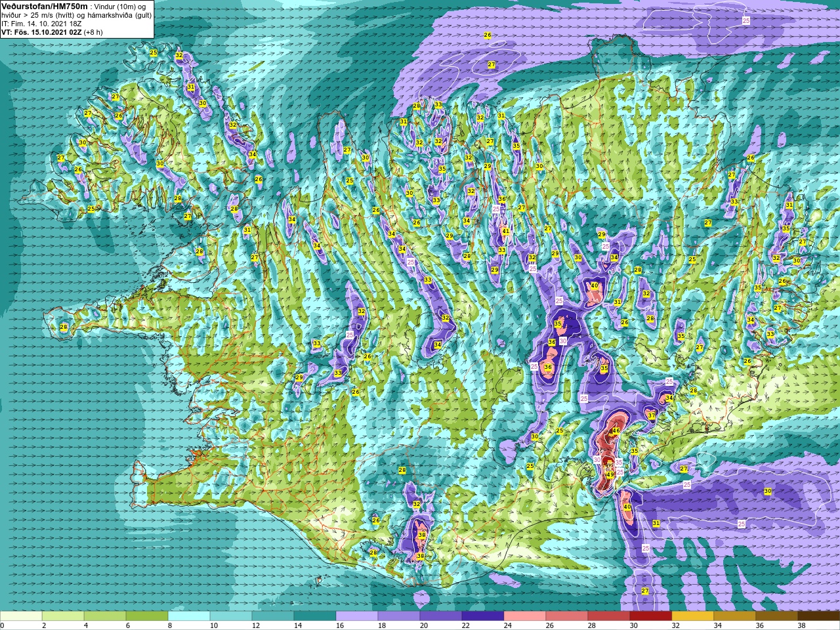Pick the 22–24 m/s dark indigo legend swatch
The image size is (840, 630).
[483, 616]
